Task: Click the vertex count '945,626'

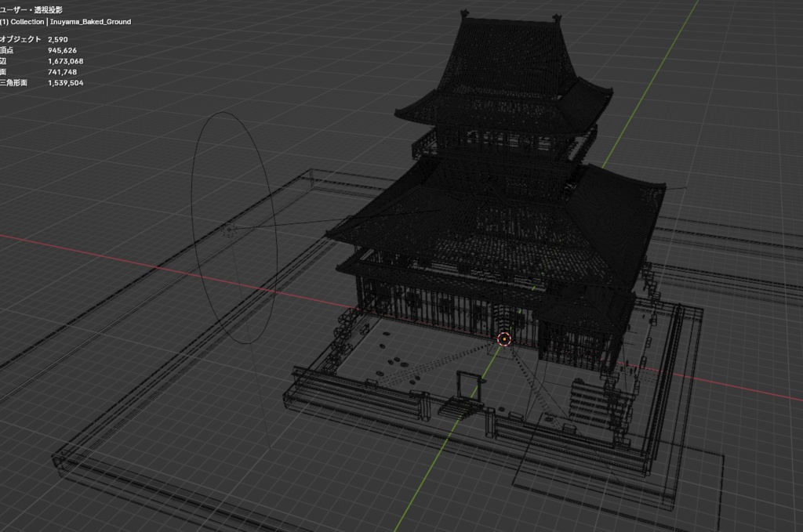Action: (x=62, y=50)
